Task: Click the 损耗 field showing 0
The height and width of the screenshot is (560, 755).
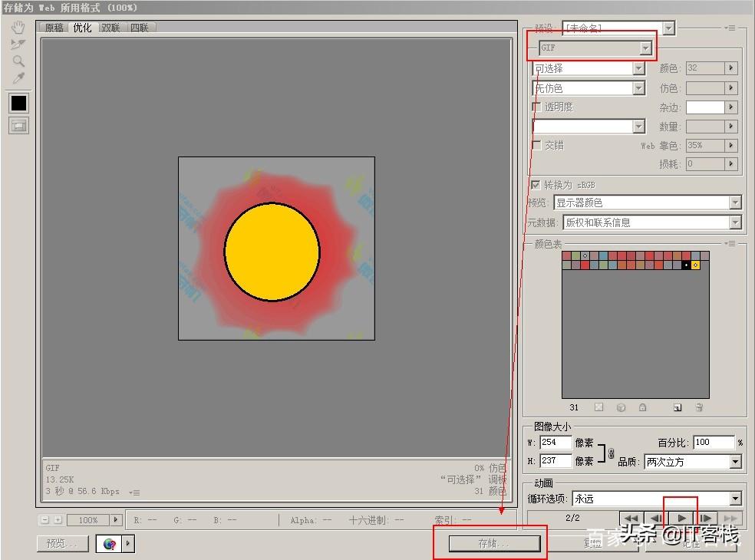Action: click(x=705, y=163)
